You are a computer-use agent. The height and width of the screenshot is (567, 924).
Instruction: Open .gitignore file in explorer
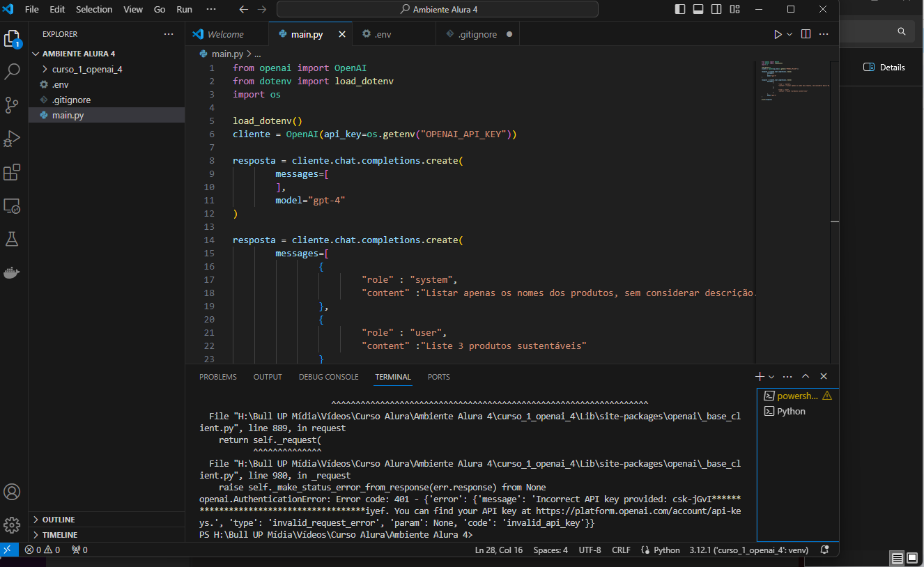click(x=107, y=100)
